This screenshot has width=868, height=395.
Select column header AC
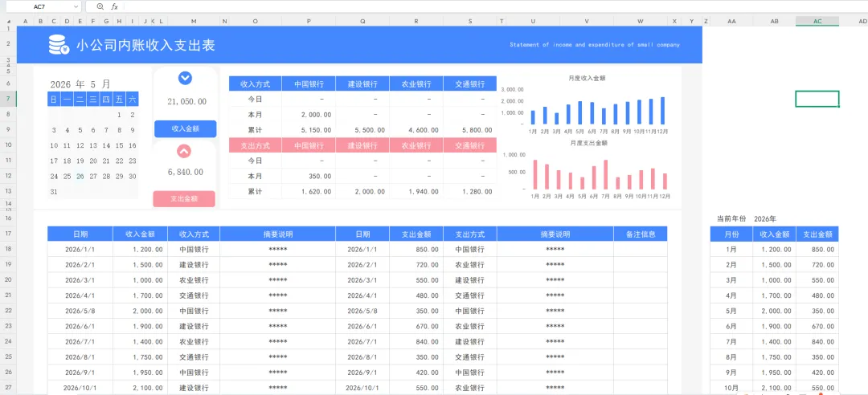coord(817,21)
